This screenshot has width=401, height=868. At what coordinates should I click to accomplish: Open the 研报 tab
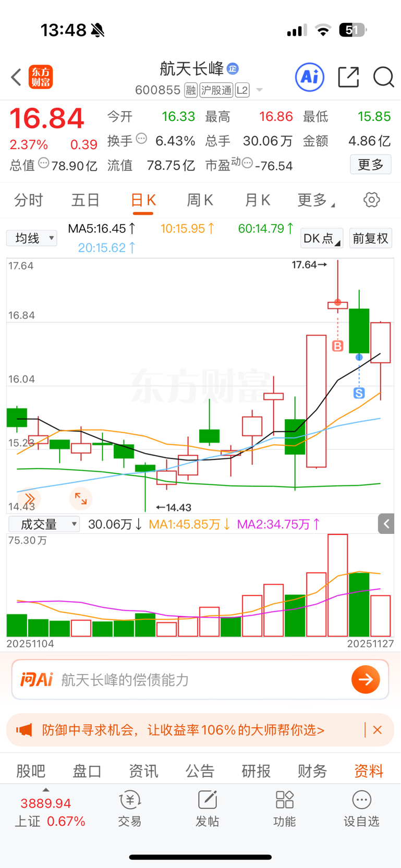click(x=256, y=771)
